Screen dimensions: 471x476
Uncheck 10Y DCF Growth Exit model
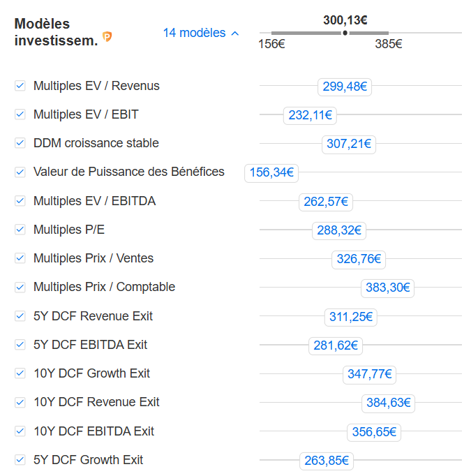20,373
